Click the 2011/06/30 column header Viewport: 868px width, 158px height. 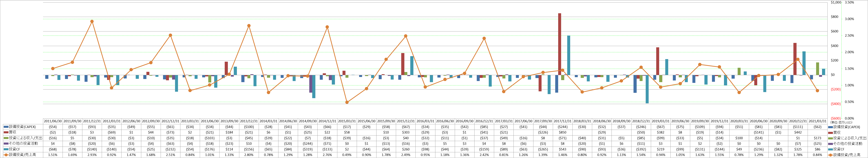pos(53,121)
